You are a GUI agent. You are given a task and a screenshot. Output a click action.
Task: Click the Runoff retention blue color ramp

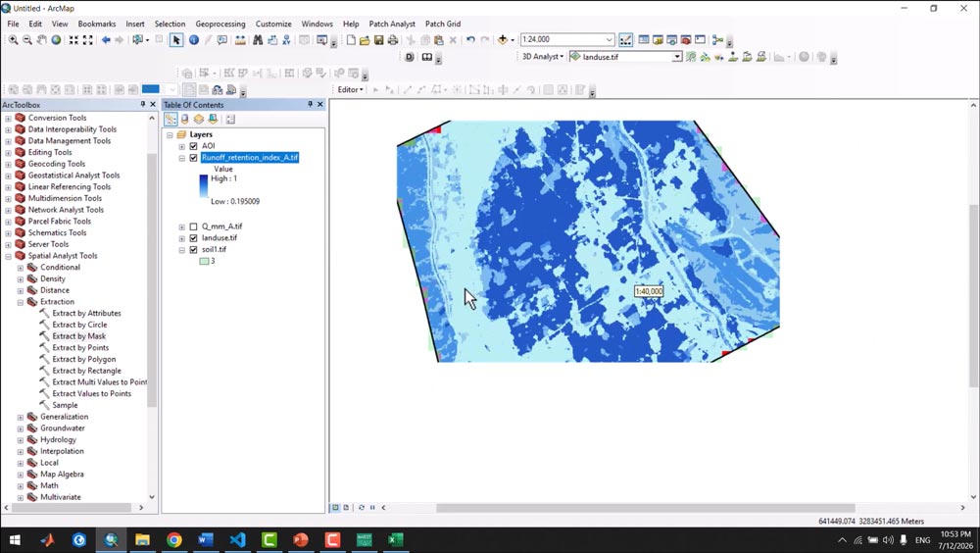point(204,186)
